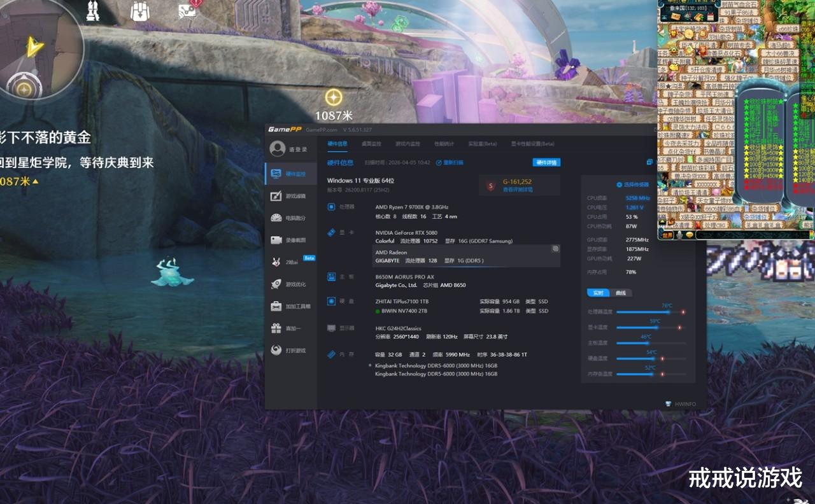Viewport: 815px width, 504px height.
Task: Open 2哈ai Beta in the sidebar
Action: [291, 262]
